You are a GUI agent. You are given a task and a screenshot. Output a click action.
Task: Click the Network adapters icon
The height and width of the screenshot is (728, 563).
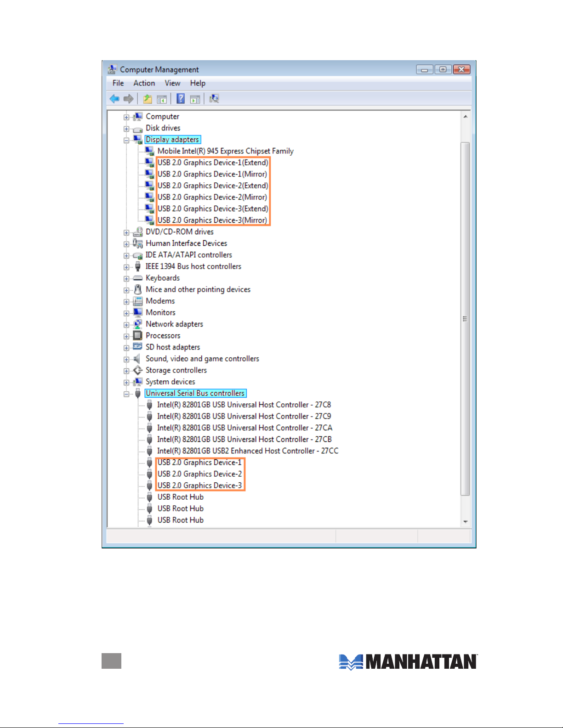(137, 324)
